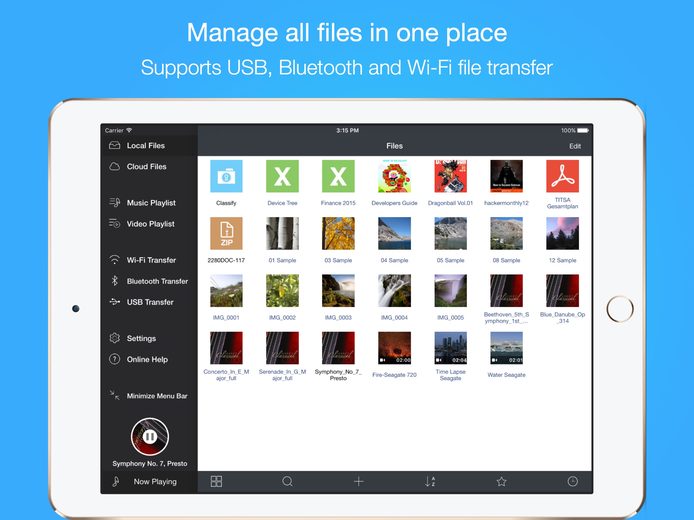Image resolution: width=694 pixels, height=520 pixels.
Task: Click the Online Help question mark icon
Action: (115, 359)
